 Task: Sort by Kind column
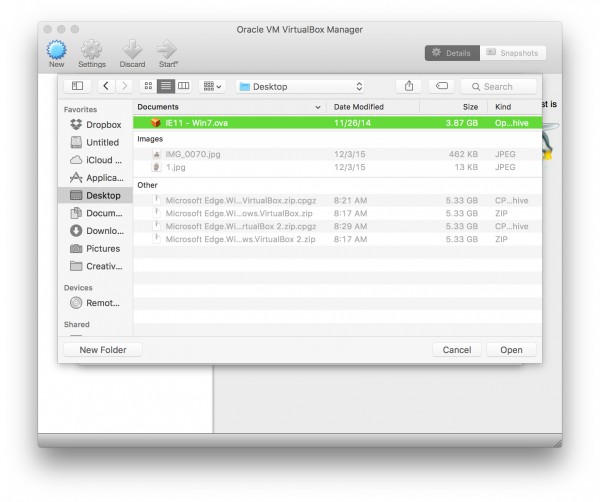(514, 107)
